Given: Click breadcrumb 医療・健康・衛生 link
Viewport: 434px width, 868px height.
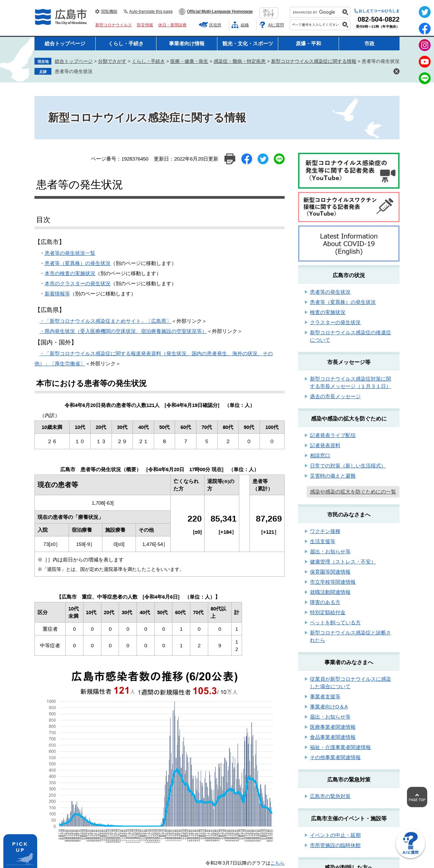Looking at the screenshot, I should coord(189,61).
